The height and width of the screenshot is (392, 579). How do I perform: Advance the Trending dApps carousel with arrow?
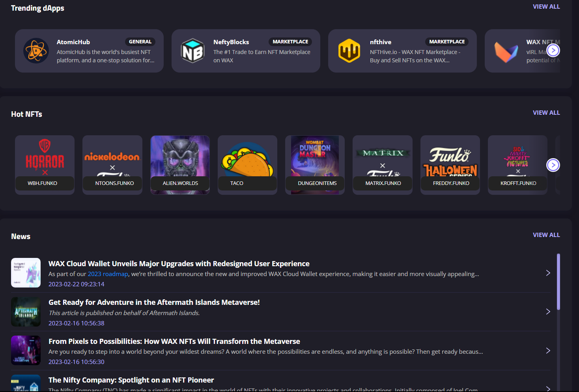click(553, 50)
